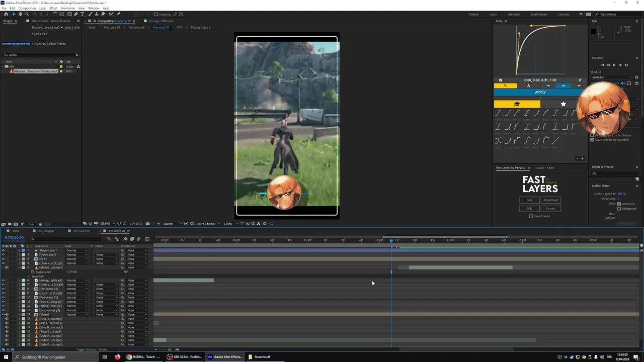The height and width of the screenshot is (362, 644).
Task: Select the Pen tool
Action: click(76, 14)
